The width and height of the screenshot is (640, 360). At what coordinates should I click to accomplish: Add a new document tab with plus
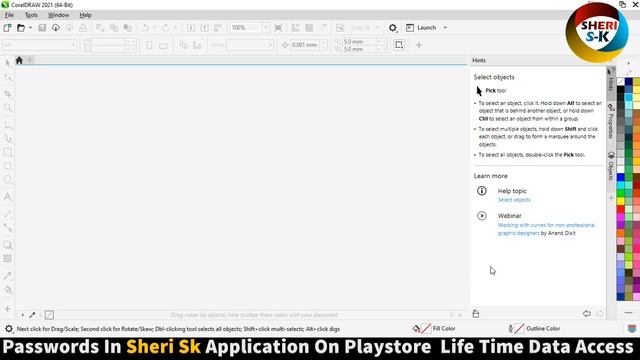30,60
